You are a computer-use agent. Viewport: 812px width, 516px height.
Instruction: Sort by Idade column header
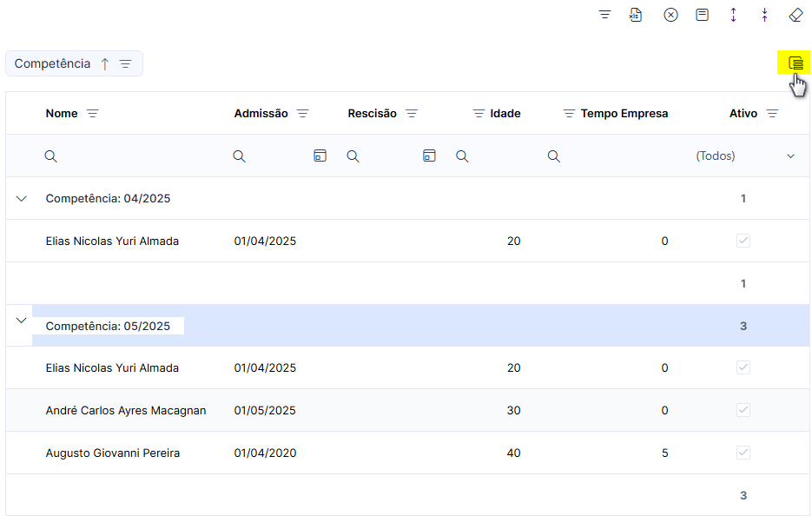[x=505, y=114]
